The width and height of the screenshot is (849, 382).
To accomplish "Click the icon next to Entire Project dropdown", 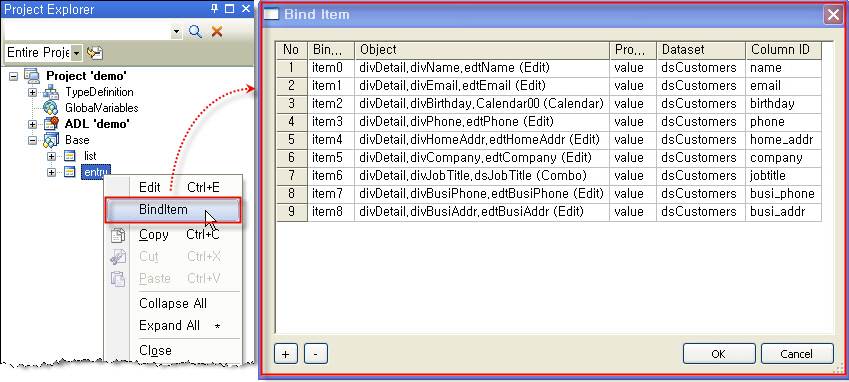I will [x=95, y=52].
